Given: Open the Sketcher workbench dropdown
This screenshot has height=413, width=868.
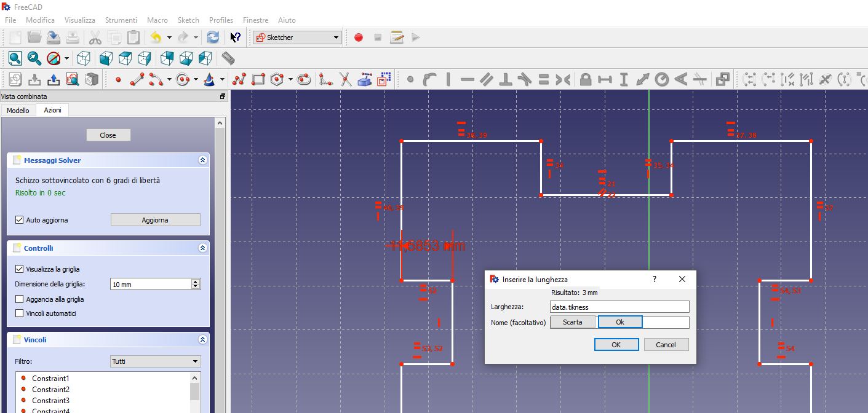Looking at the screenshot, I should tap(297, 37).
